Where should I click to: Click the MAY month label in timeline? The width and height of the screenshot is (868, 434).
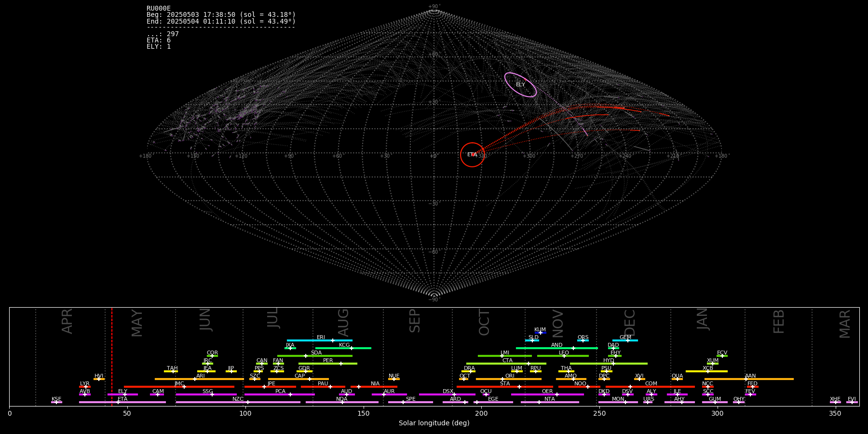click(x=137, y=323)
